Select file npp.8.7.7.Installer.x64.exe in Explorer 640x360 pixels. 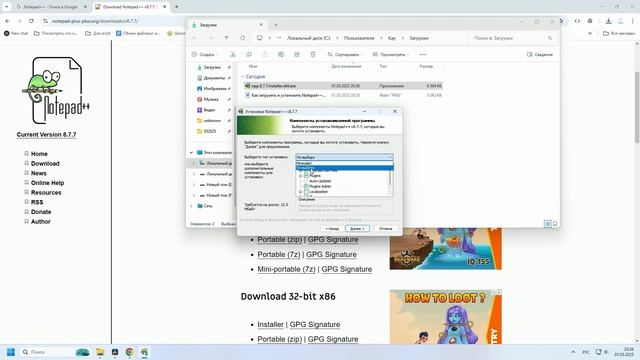[343, 86]
